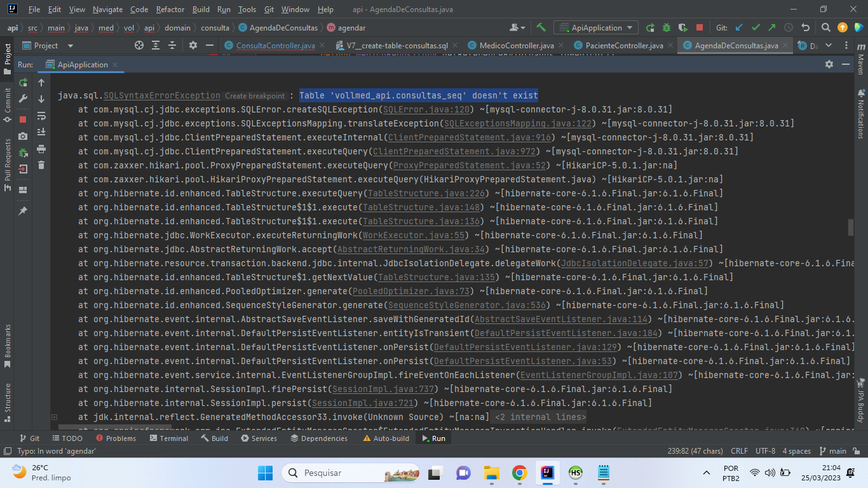The width and height of the screenshot is (868, 488).
Task: Switch to V7__create-table-consultas.sql tab
Action: click(397, 46)
